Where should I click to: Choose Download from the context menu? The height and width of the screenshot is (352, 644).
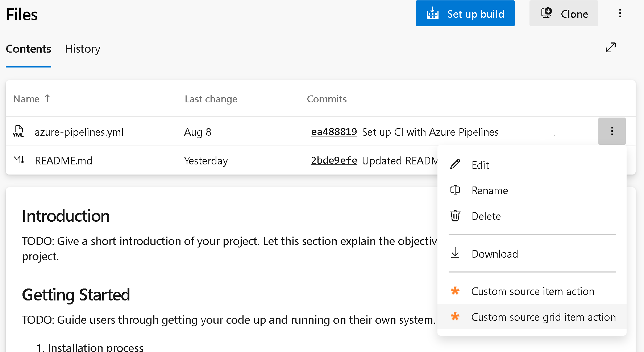click(495, 253)
